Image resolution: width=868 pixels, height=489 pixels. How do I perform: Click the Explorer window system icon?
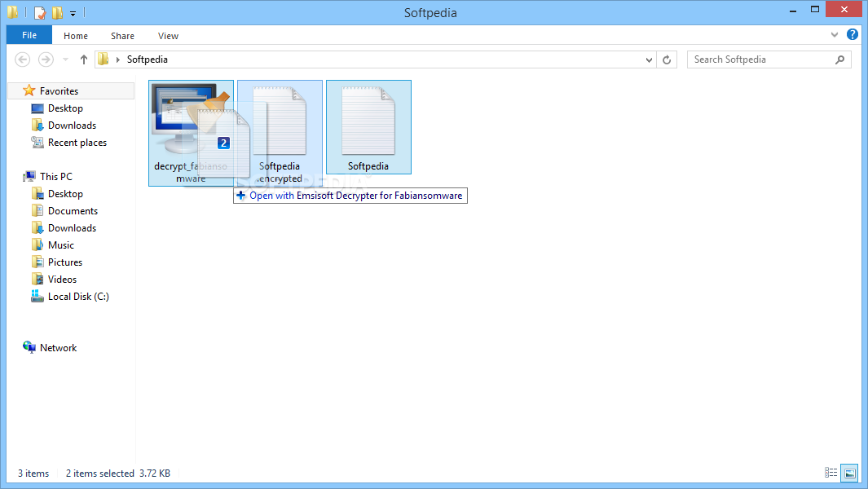(x=13, y=12)
